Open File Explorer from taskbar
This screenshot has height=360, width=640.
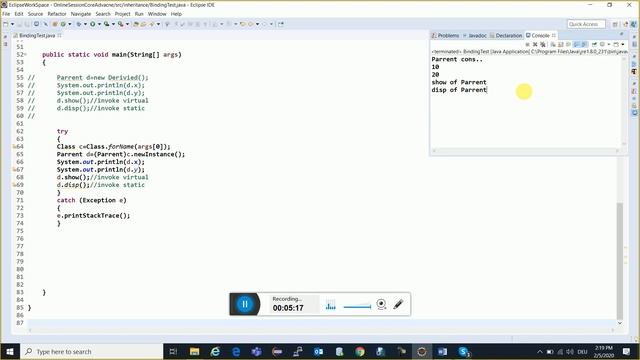[x=195, y=351]
